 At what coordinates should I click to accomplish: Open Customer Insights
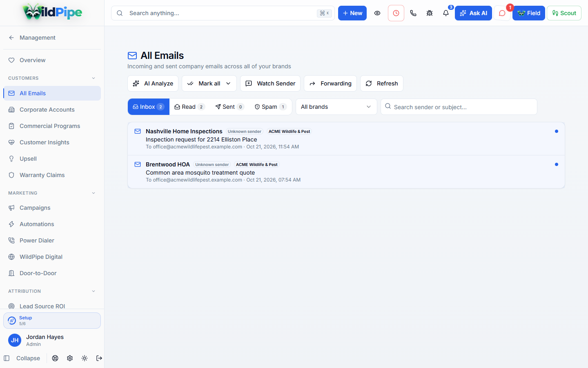coord(52,142)
